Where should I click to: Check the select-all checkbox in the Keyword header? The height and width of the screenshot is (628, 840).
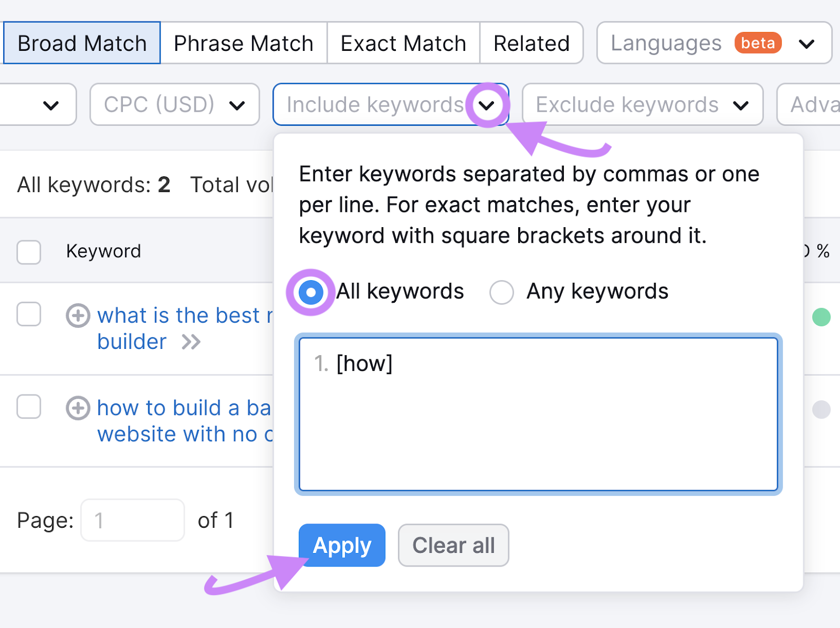(x=28, y=252)
